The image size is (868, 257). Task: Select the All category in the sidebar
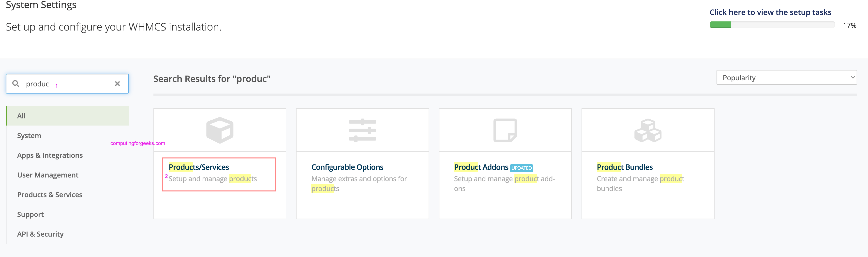pos(67,116)
